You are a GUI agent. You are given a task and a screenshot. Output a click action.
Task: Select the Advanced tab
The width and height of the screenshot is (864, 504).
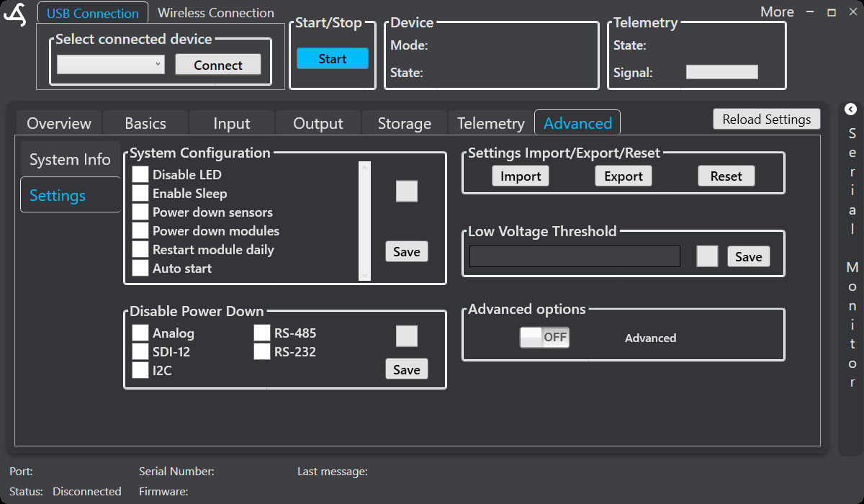577,123
